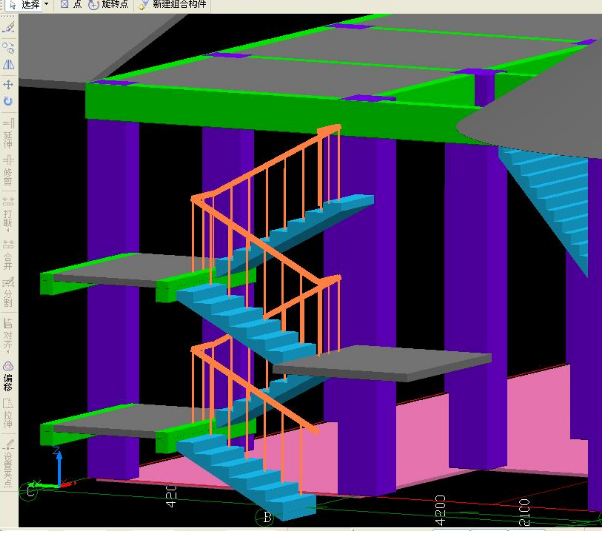Click the 修剪 (Trim) tool
Screen dimensions: 615x538
(8, 171)
